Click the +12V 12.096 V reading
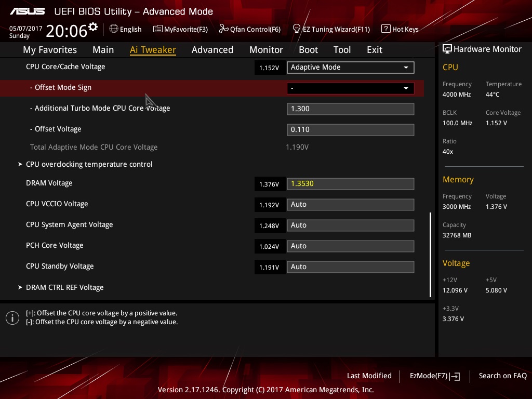This screenshot has height=399, width=532. pyautogui.click(x=455, y=290)
